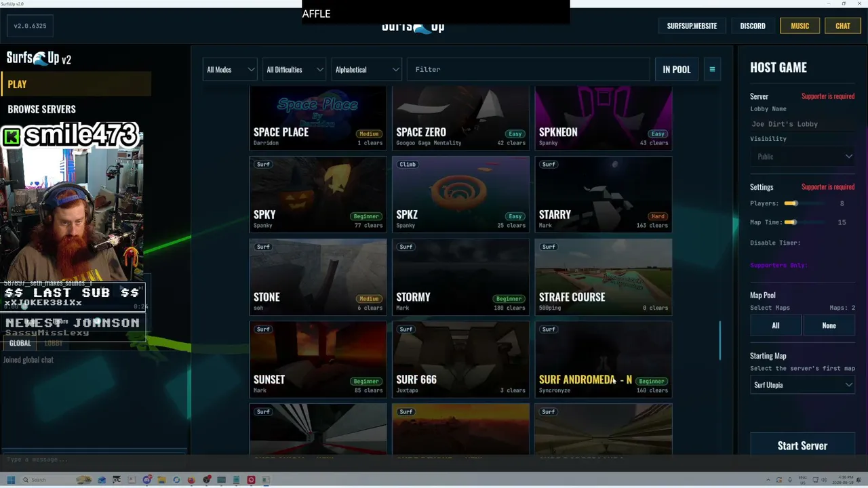Image resolution: width=868 pixels, height=488 pixels.
Task: Toggle the MUSIC button
Action: [800, 26]
